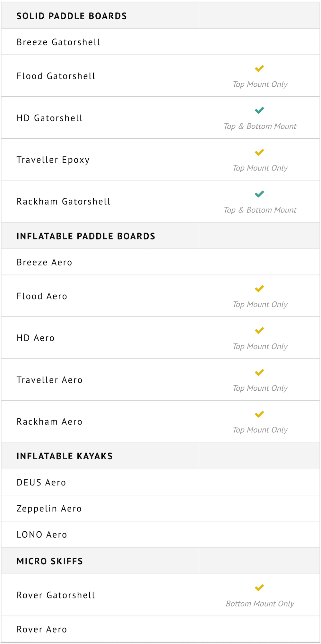Click the yellow checkmark for Flood Gatorshell

coord(259,68)
